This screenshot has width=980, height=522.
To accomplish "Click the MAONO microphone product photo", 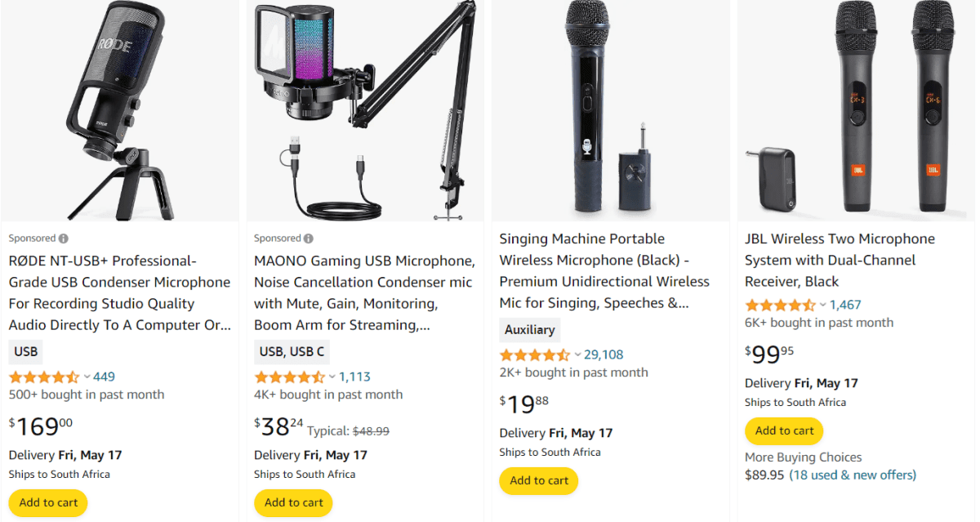I will coord(364,110).
